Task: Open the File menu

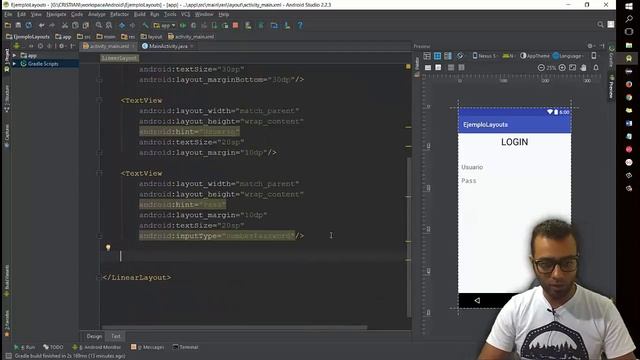Action: pyautogui.click(x=8, y=14)
